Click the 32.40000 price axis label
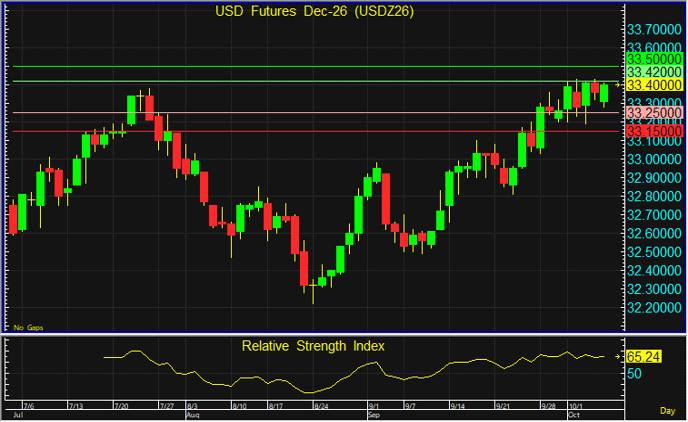This screenshot has width=688, height=422. pos(654,271)
